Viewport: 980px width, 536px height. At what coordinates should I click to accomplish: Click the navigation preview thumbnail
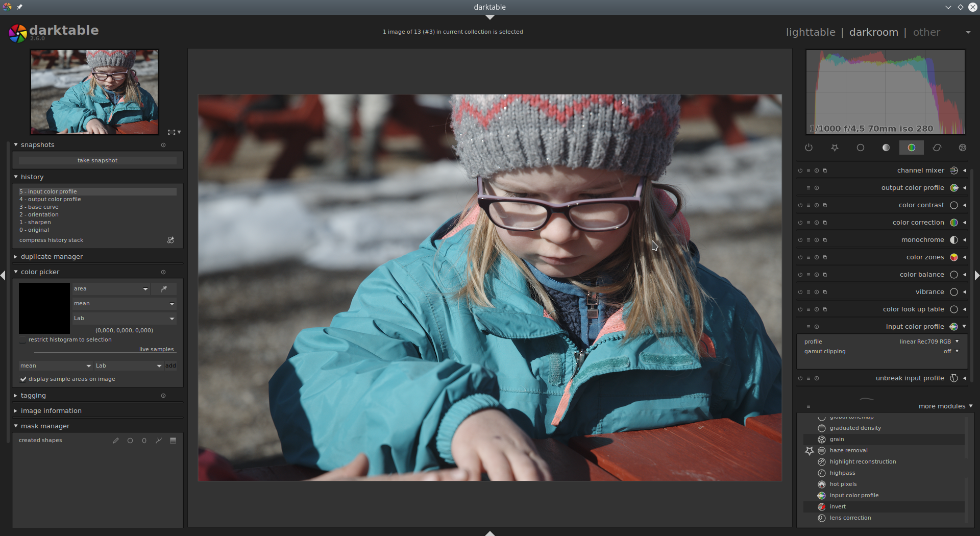tap(94, 92)
